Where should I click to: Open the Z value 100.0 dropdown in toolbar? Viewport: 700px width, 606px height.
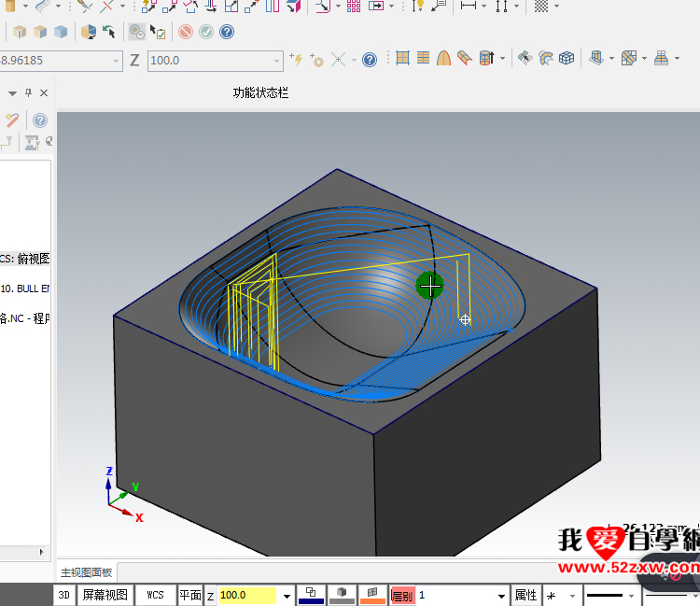point(277,60)
